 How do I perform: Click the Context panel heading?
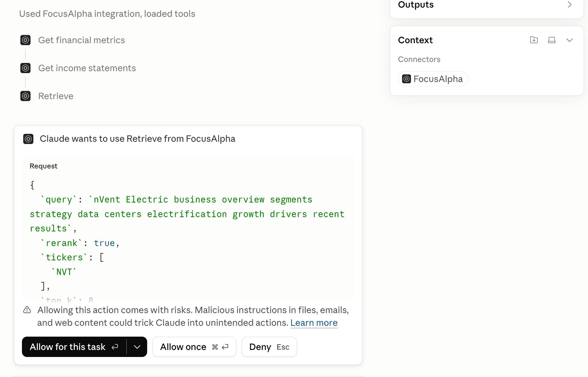click(x=415, y=40)
